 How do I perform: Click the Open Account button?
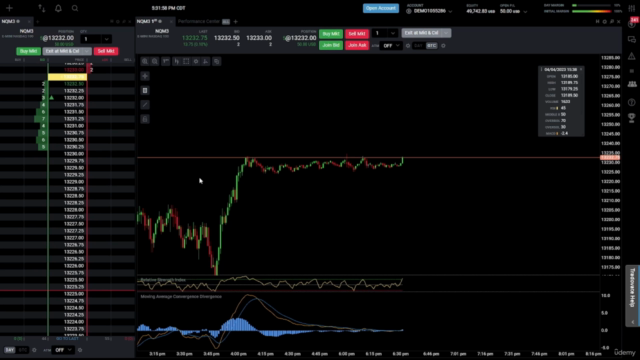tap(381, 8)
